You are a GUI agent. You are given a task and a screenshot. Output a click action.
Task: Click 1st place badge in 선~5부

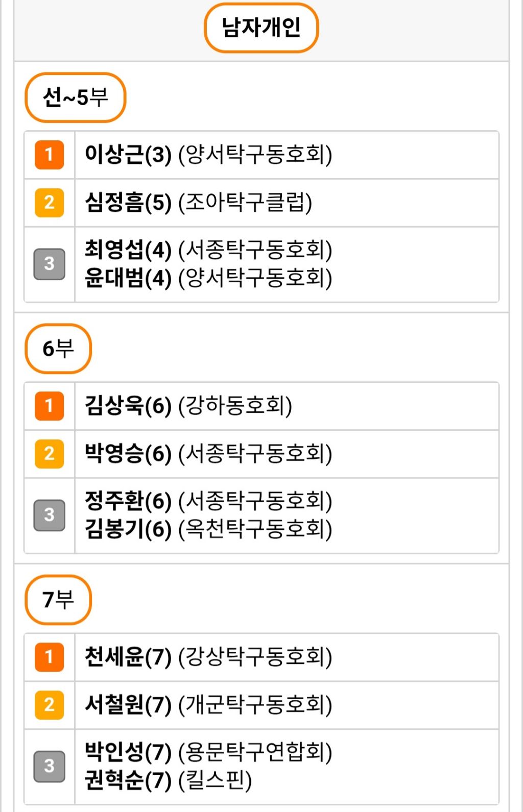click(x=49, y=155)
